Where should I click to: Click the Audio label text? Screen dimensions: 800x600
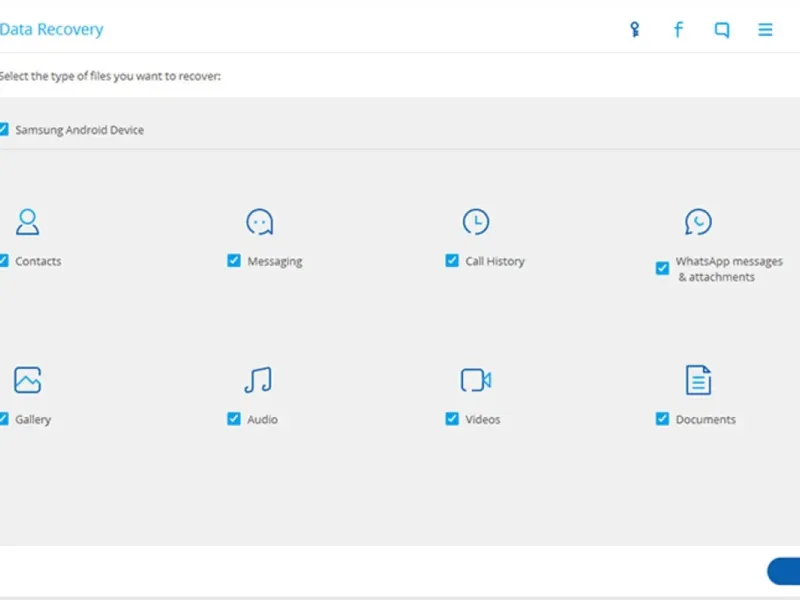(x=262, y=419)
